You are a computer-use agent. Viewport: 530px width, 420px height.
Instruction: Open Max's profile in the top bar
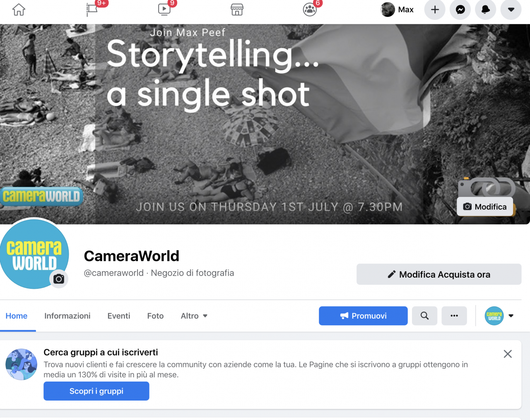coord(397,10)
